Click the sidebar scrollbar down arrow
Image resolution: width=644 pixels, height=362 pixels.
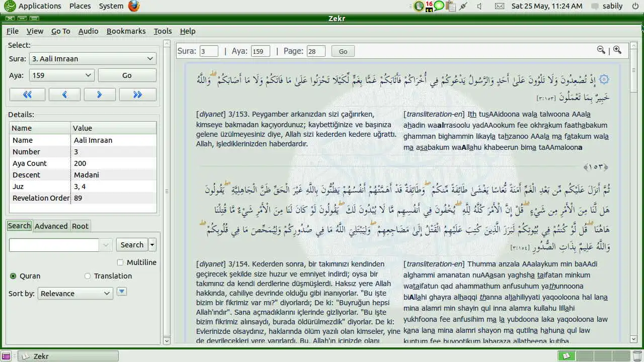click(x=167, y=341)
